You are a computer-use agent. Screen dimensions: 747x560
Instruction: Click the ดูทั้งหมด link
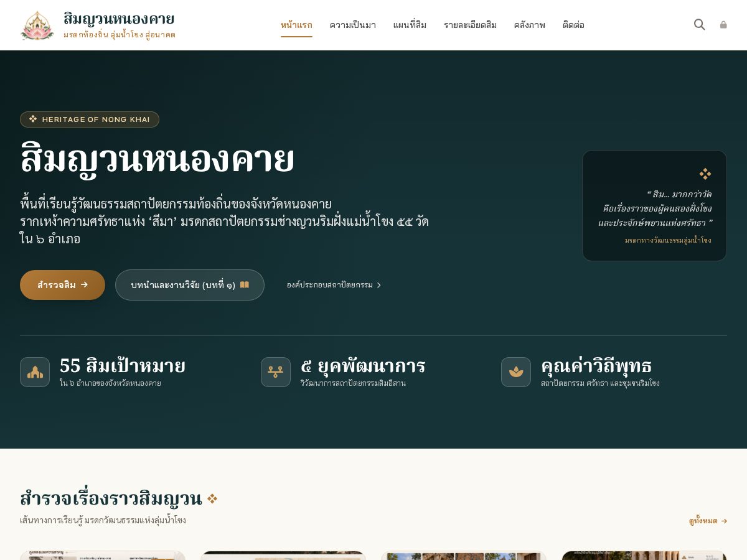[x=708, y=521]
